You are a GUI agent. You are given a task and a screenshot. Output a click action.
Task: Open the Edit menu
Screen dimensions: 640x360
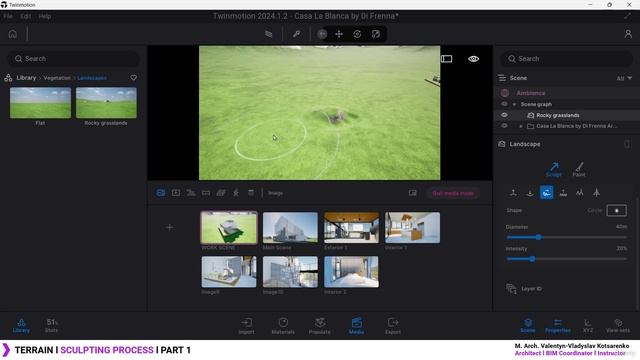click(x=26, y=16)
